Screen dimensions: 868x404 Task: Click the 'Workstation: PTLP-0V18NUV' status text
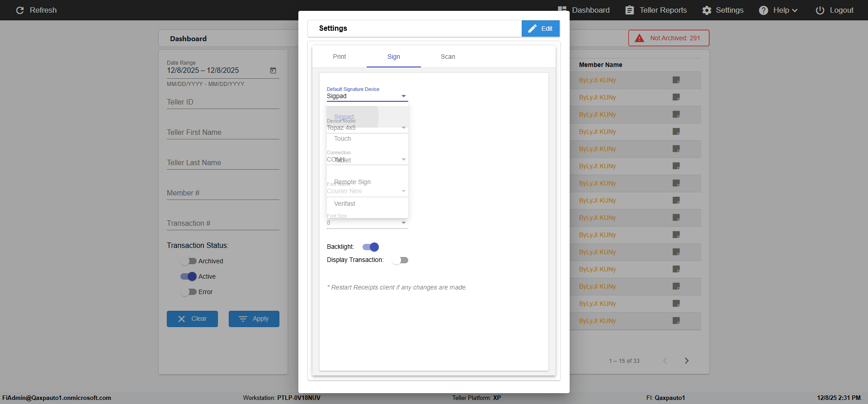coord(282,398)
